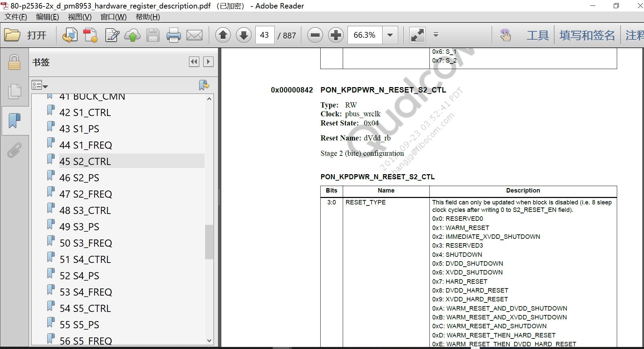Click the 书签 panel title
644x349 pixels.
tap(41, 62)
